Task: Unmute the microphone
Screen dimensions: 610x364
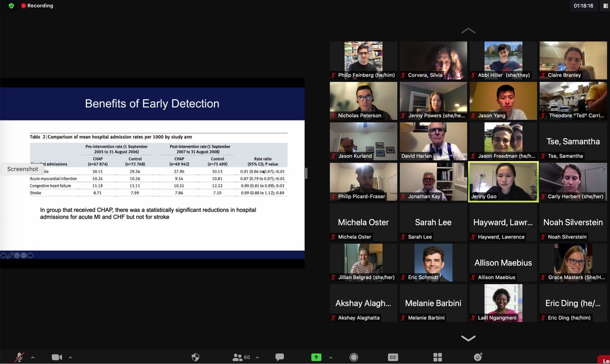Action: coord(19,357)
